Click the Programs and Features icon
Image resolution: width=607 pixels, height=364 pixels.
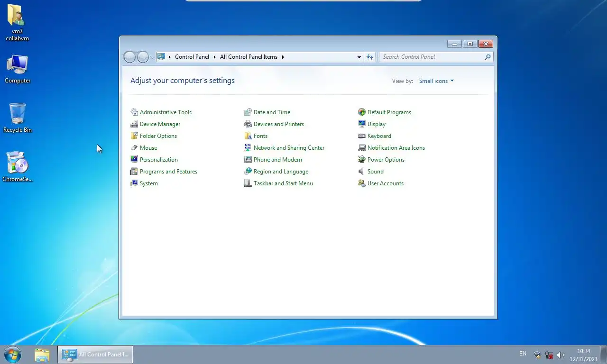pyautogui.click(x=134, y=172)
